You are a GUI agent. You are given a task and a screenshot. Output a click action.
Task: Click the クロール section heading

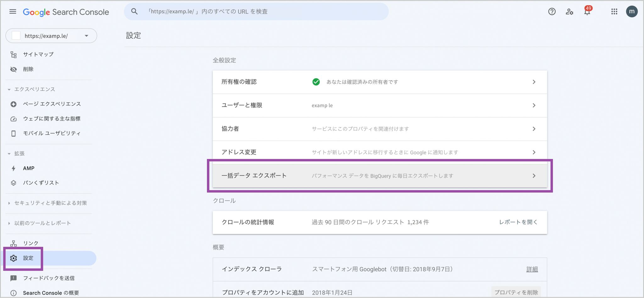(x=224, y=201)
